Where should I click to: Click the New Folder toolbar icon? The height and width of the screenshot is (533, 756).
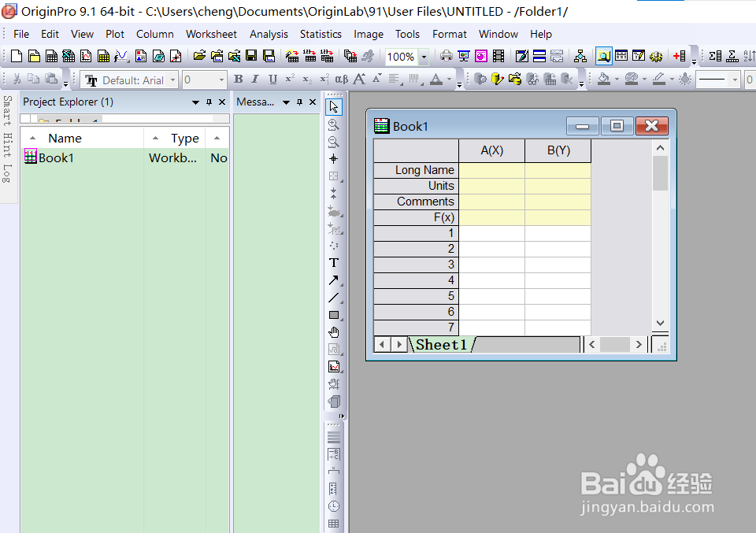pyautogui.click(x=34, y=57)
